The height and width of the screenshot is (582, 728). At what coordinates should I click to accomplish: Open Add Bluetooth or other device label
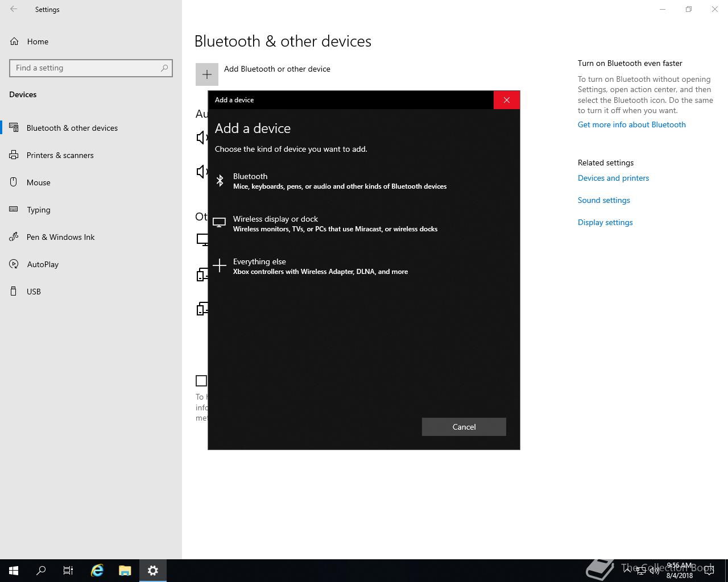pos(277,69)
